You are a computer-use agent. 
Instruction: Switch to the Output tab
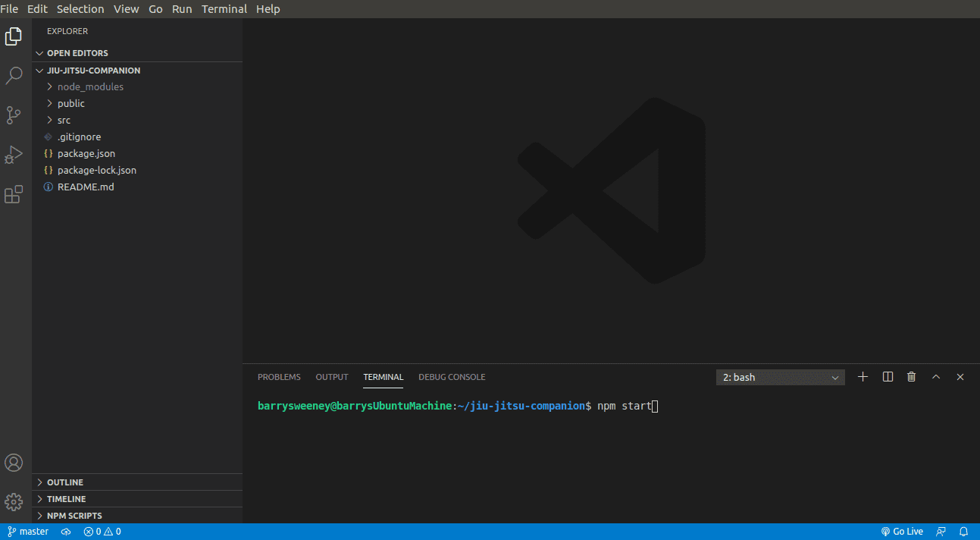(332, 377)
